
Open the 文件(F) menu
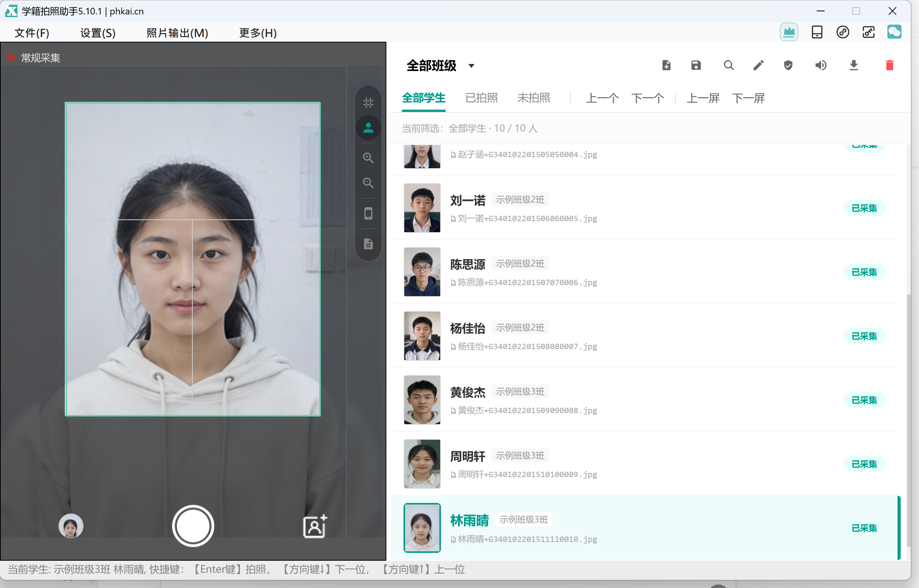32,33
